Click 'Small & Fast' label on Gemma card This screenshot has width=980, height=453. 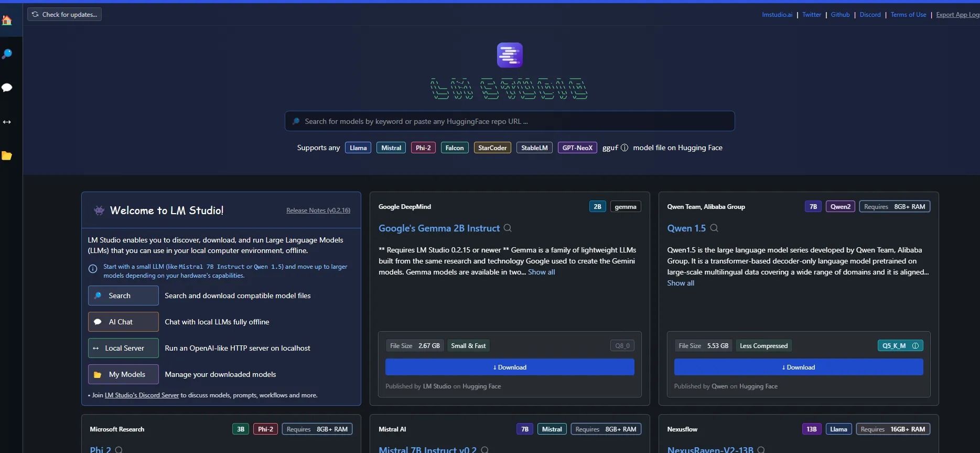click(x=468, y=346)
